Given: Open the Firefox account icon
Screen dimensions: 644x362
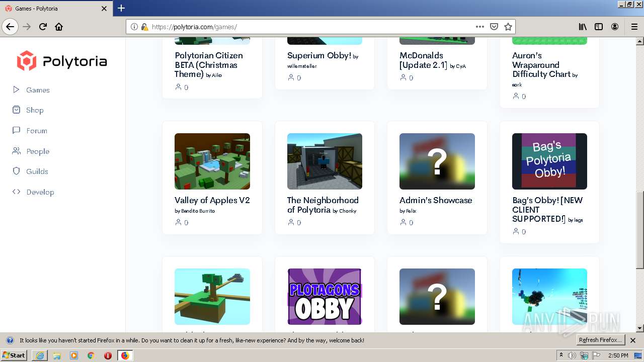Looking at the screenshot, I should 615,27.
